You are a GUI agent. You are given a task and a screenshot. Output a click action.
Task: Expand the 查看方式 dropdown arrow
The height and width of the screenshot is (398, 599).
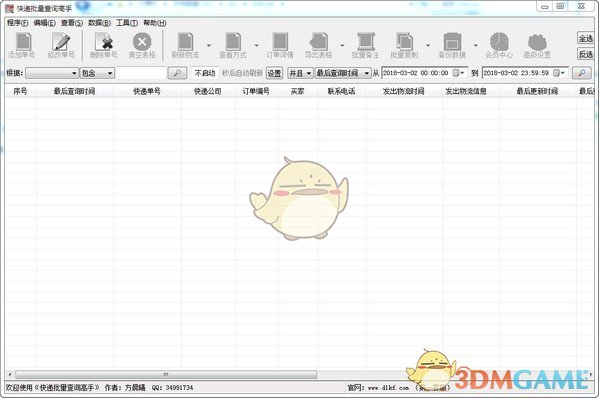tap(256, 45)
